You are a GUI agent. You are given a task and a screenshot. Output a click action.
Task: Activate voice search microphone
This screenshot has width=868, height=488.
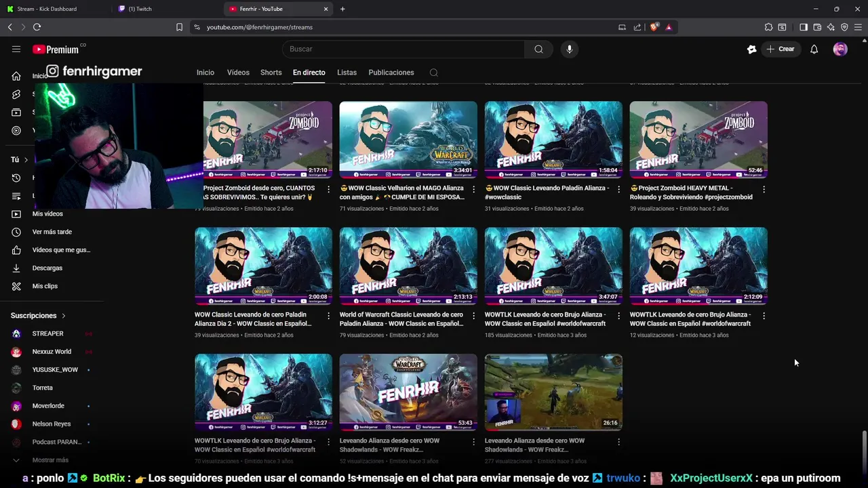(x=569, y=49)
